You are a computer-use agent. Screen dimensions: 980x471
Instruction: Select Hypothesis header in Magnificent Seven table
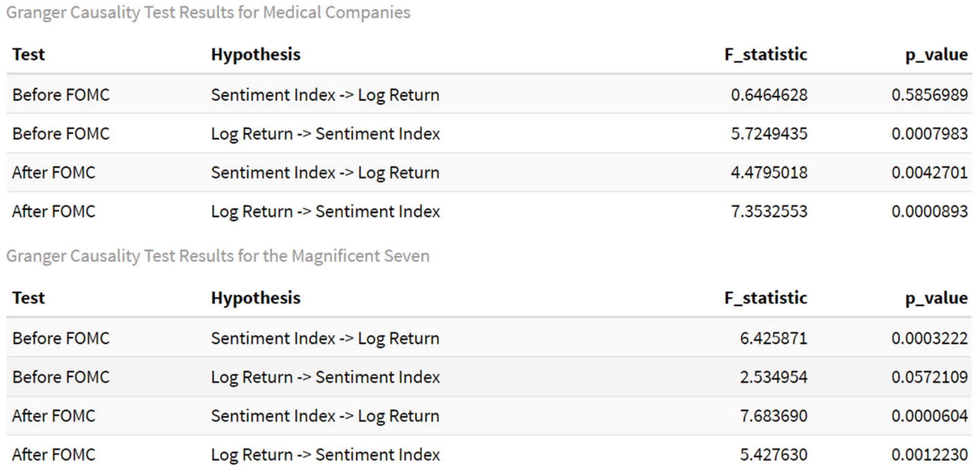[256, 298]
